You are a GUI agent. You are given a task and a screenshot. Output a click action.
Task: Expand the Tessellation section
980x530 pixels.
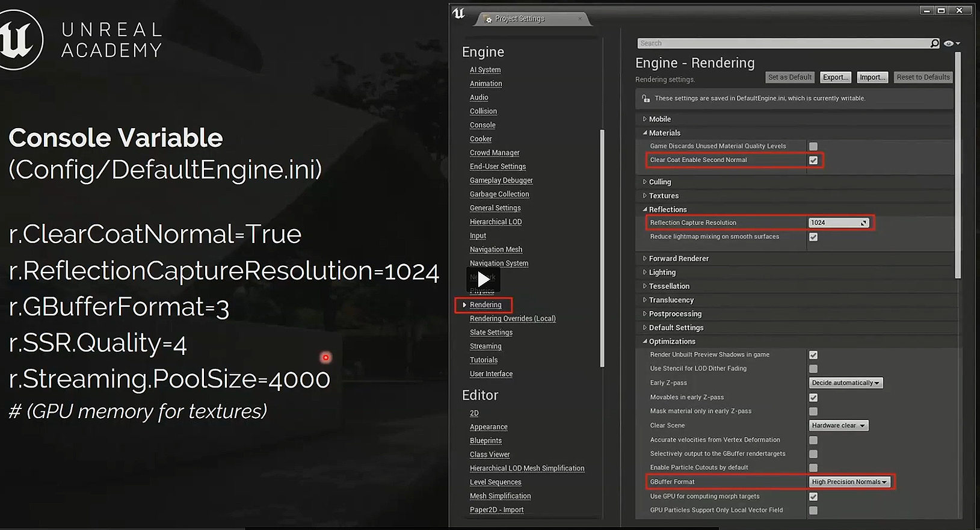point(644,286)
